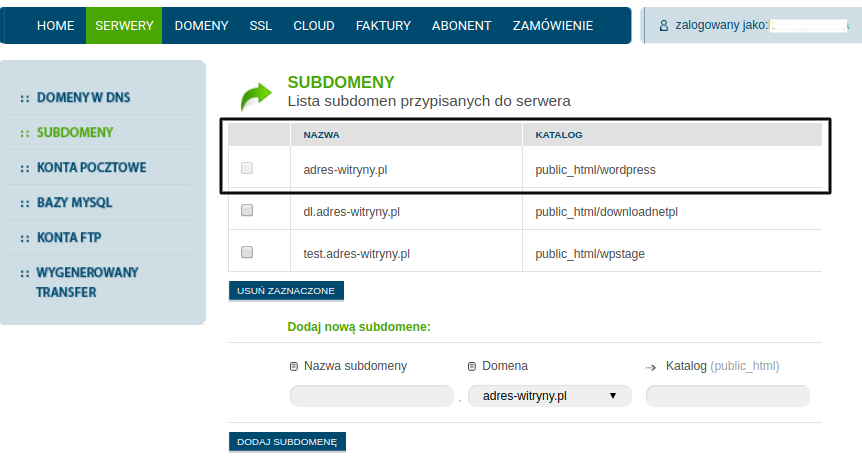862x460 pixels.
Task: Select the SERWERY tab in top navigation
Action: pos(124,26)
